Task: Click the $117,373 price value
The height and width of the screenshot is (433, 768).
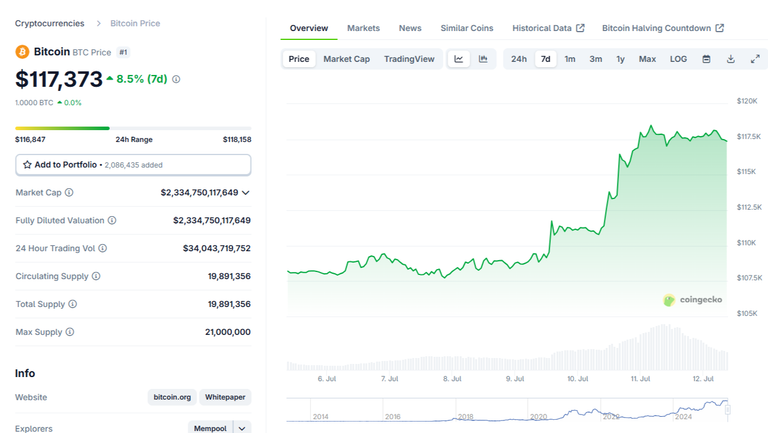Action: point(59,79)
